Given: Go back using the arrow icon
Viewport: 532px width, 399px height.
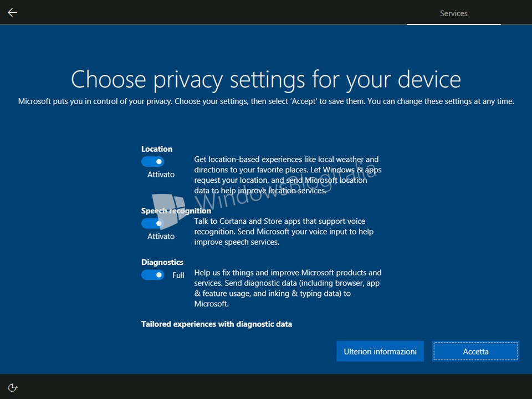Looking at the screenshot, I should 13,13.
